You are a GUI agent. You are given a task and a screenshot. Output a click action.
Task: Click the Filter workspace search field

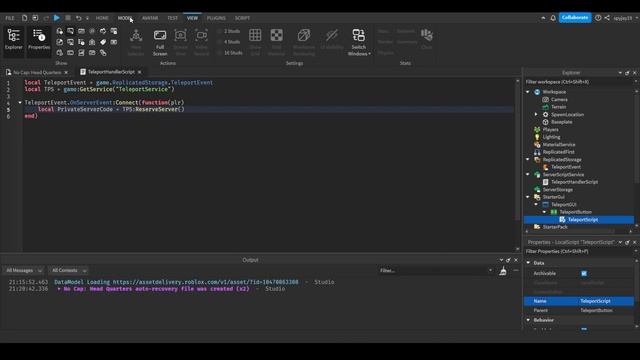coord(579,82)
